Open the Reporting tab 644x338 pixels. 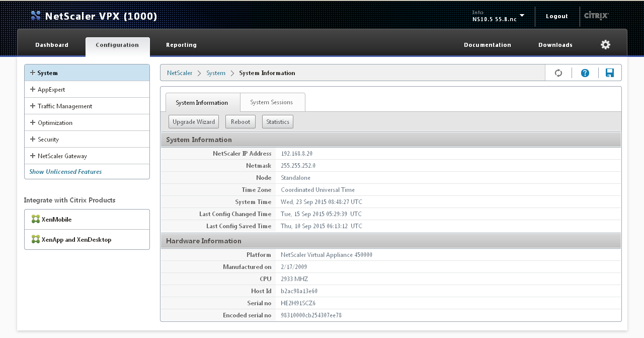click(181, 45)
